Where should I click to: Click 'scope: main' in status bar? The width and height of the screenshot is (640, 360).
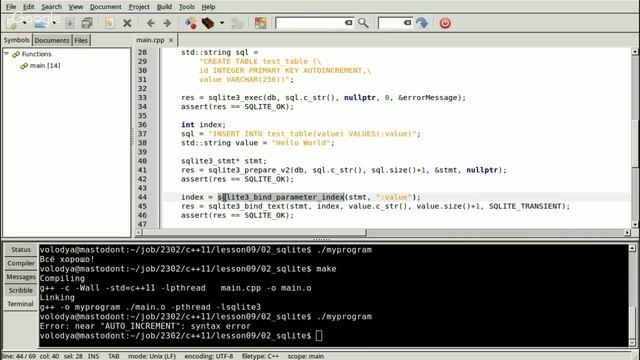(x=305, y=356)
